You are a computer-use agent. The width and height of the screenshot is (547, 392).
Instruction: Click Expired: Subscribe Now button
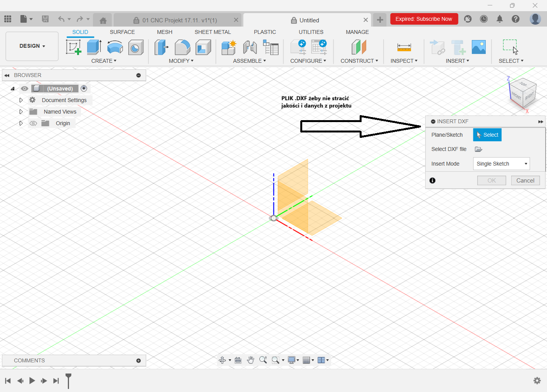pyautogui.click(x=424, y=19)
